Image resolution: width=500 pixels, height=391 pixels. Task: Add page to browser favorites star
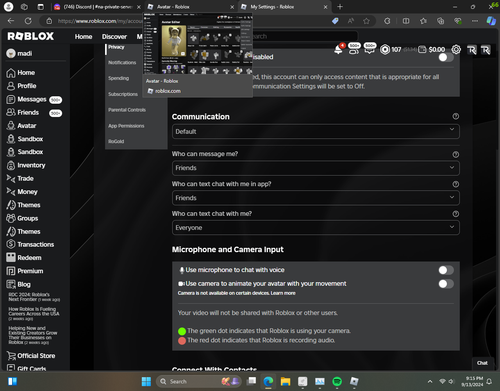[x=366, y=21]
